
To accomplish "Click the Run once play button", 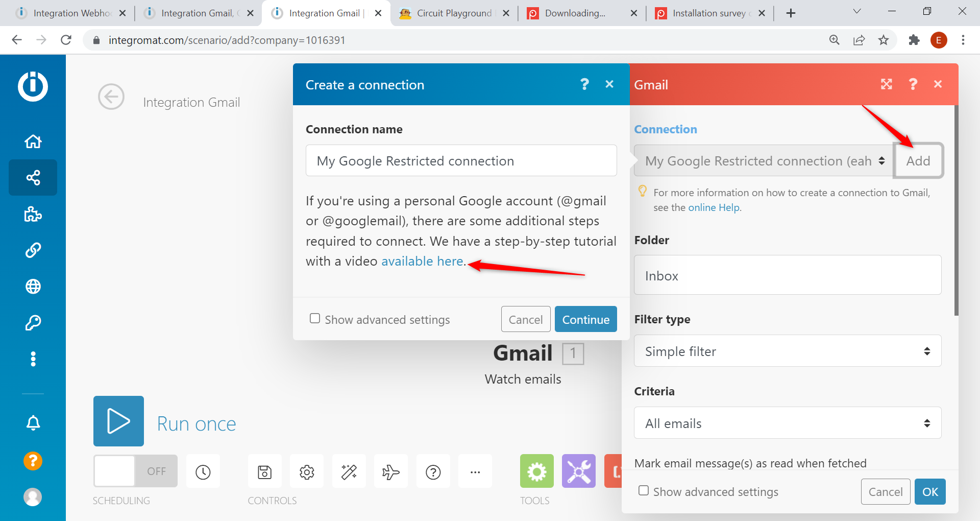I will pos(118,421).
